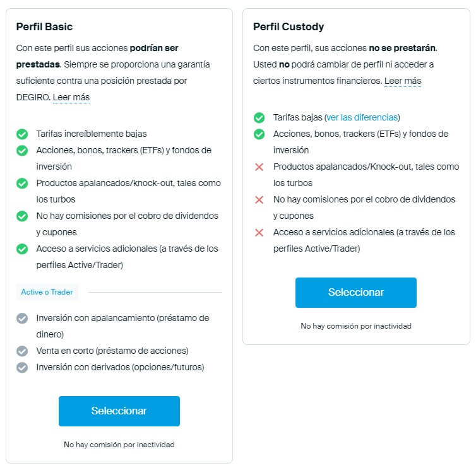
Task: Click green check beside Custody 'Acciones, bonos, trackers'
Action: (259, 134)
